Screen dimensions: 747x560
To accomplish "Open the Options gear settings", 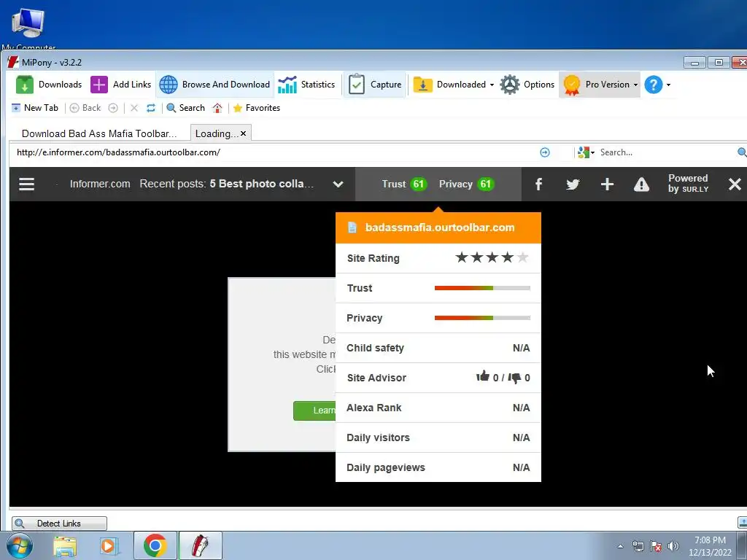I will pos(527,85).
